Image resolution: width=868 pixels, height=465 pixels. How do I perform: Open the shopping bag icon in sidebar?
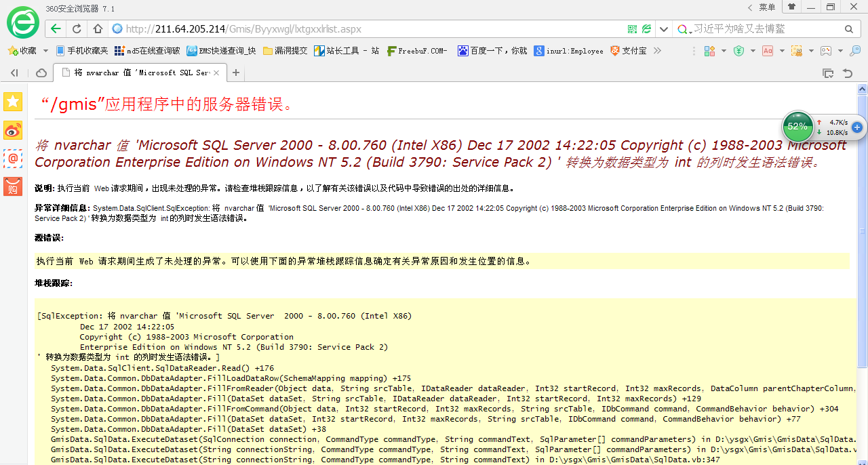[13, 186]
